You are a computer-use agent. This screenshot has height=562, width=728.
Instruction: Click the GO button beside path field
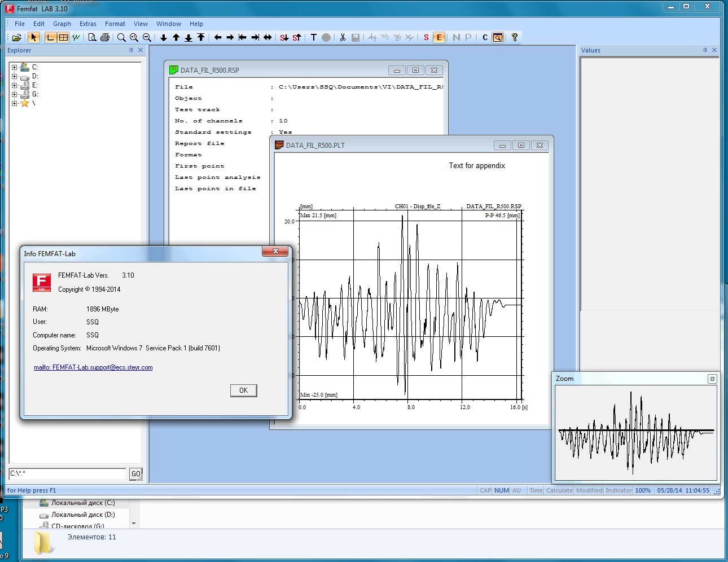pyautogui.click(x=135, y=474)
